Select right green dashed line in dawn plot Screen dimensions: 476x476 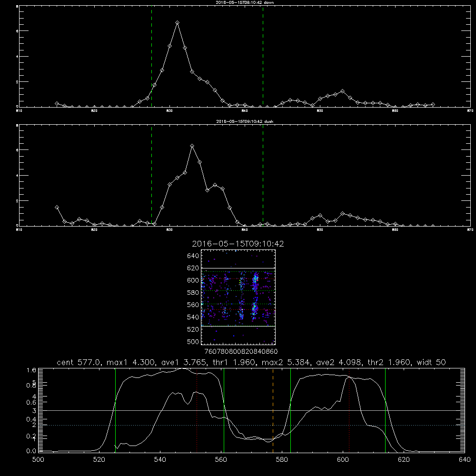263,57
